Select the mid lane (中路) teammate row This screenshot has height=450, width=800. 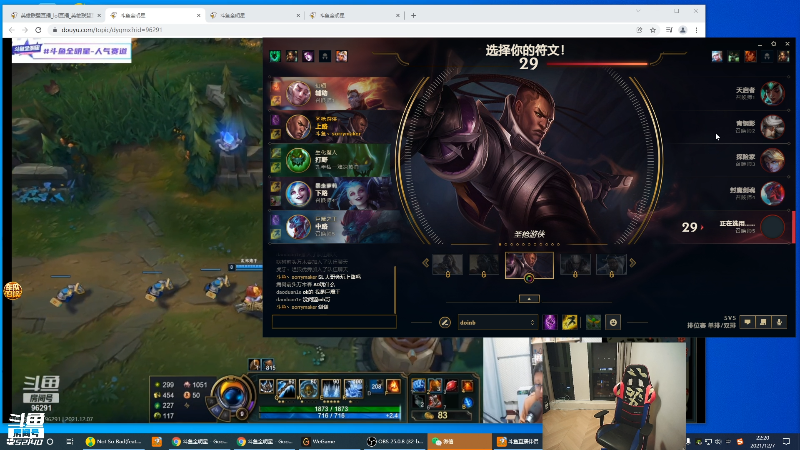[336, 227]
